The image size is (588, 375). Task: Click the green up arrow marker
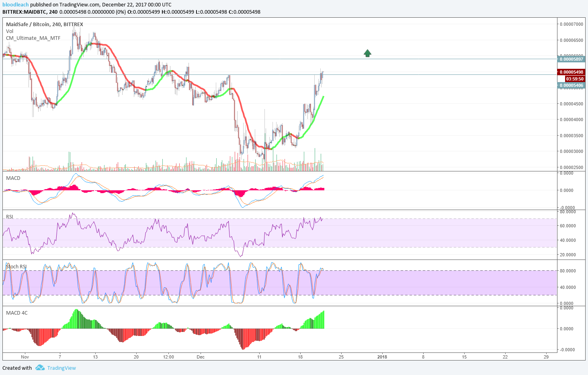(367, 53)
